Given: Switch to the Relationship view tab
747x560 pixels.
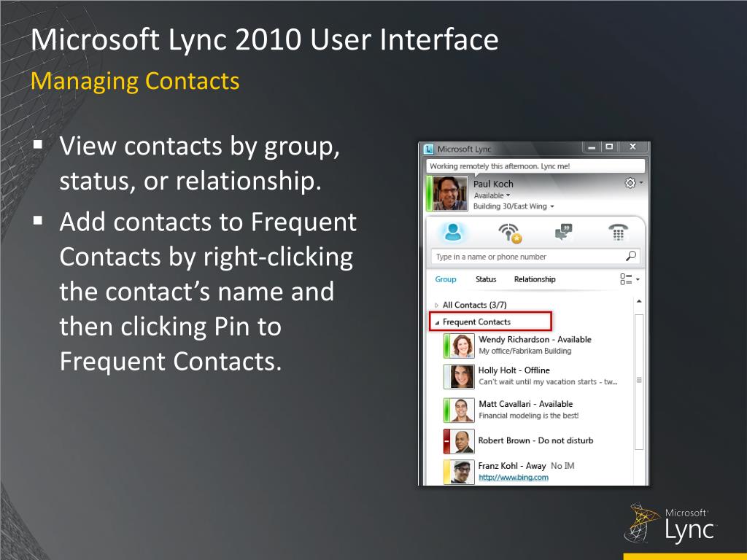Looking at the screenshot, I should tap(535, 279).
